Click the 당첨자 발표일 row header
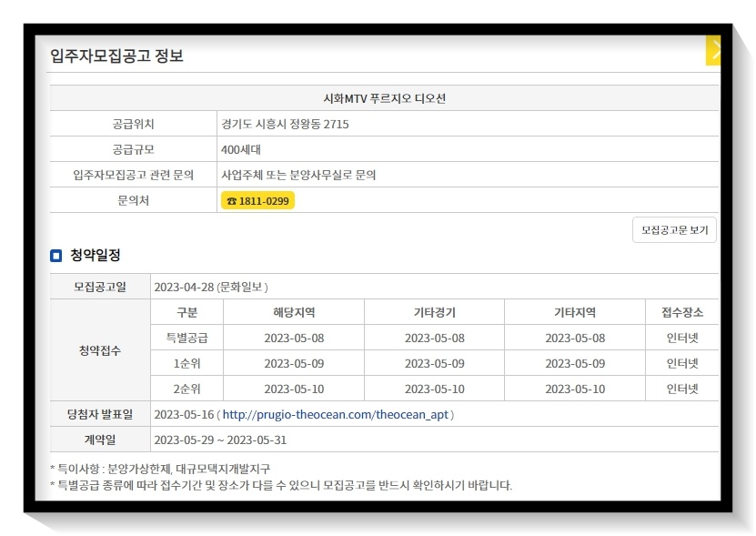 click(100, 414)
